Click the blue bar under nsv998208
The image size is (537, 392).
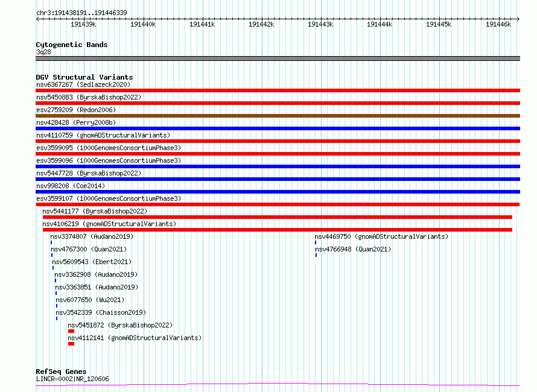(x=278, y=192)
